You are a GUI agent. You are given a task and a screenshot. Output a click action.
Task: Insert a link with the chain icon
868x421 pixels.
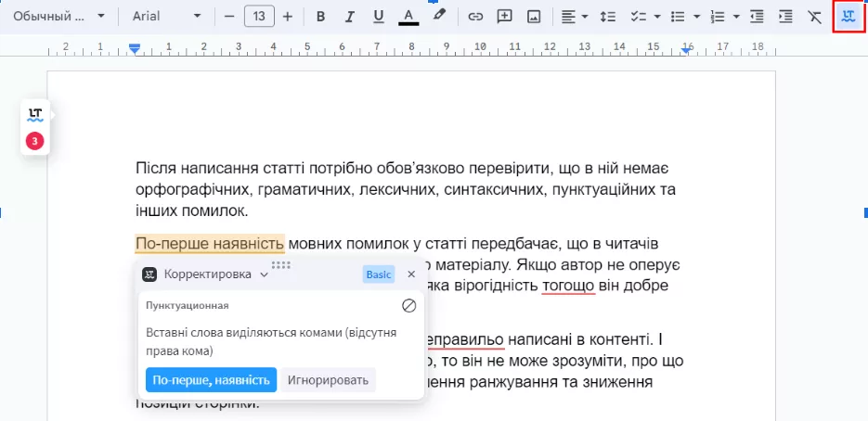(x=475, y=17)
